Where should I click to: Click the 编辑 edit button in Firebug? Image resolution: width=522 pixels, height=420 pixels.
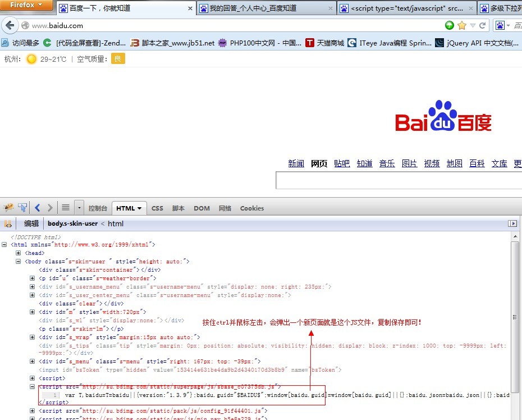[x=31, y=223]
